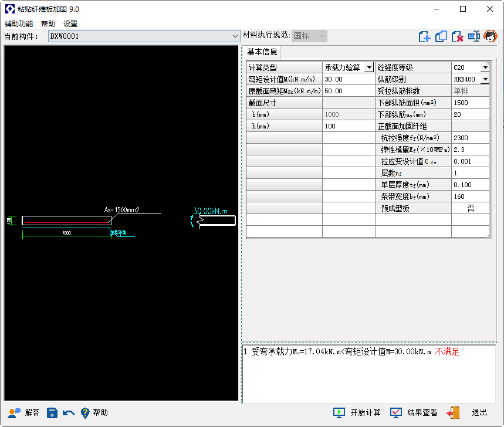Viewport: 504px width, 427px height.
Task: Click the 结果查看 button
Action: [414, 413]
